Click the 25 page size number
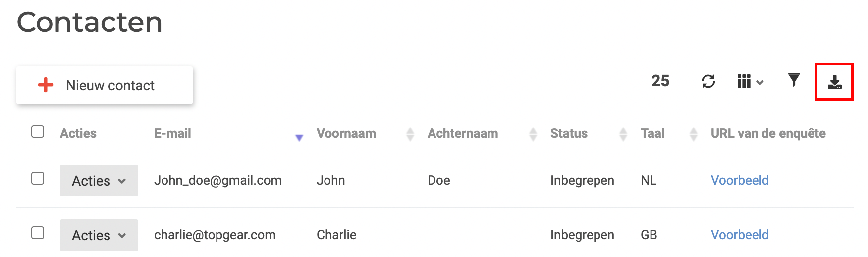The height and width of the screenshot is (257, 868). tap(660, 81)
